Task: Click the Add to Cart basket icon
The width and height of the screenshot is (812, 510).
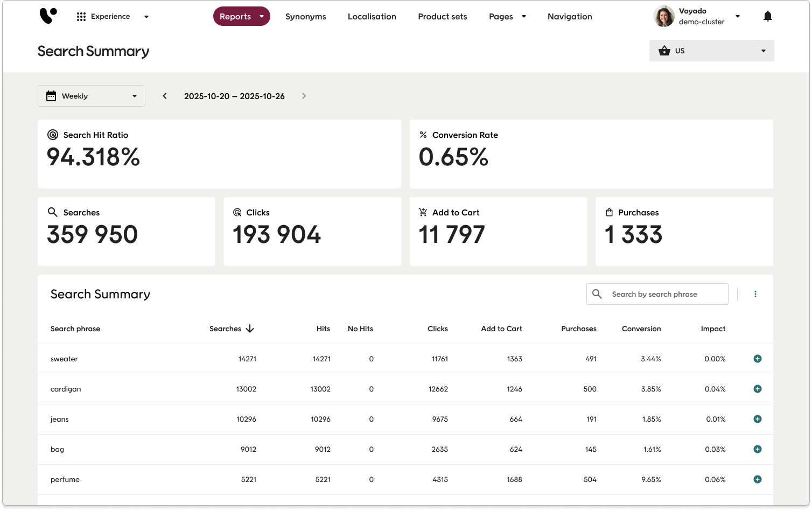Action: point(423,212)
